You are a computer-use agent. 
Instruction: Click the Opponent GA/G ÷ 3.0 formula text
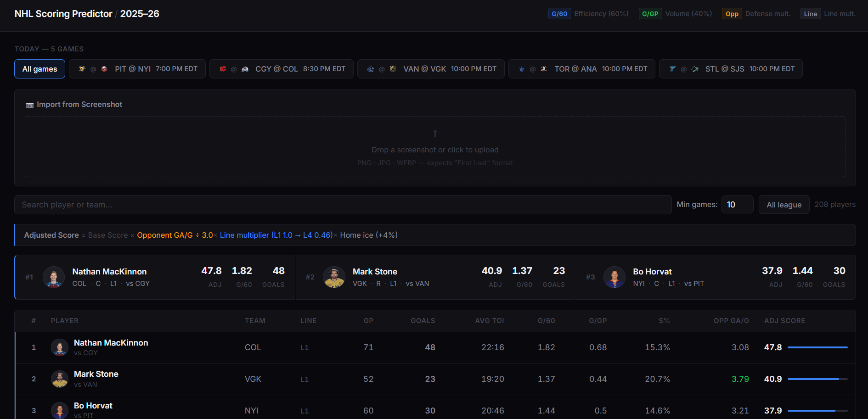[x=175, y=235]
